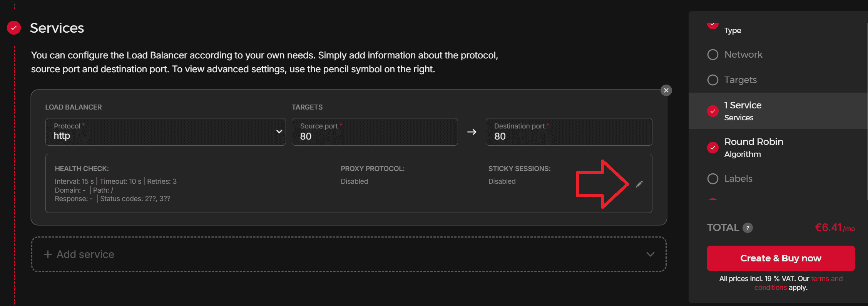Click Create & Buy now button
Viewport: 868px width, 306px height.
[x=781, y=258]
